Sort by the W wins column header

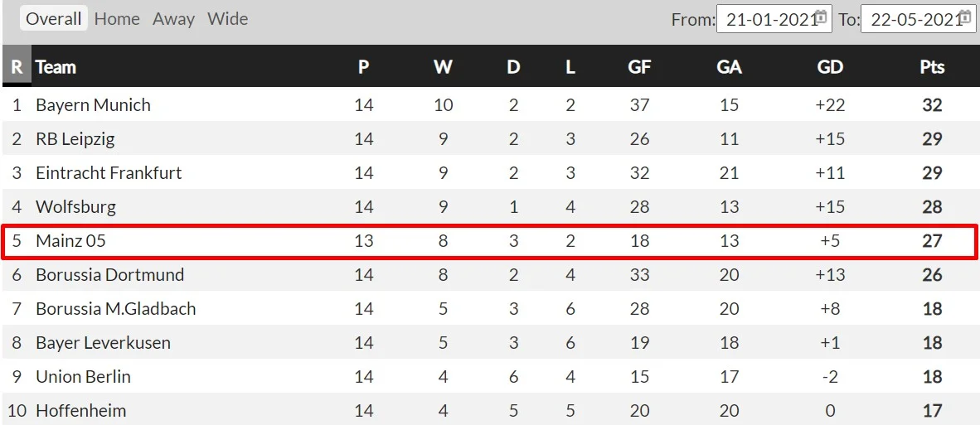[443, 67]
